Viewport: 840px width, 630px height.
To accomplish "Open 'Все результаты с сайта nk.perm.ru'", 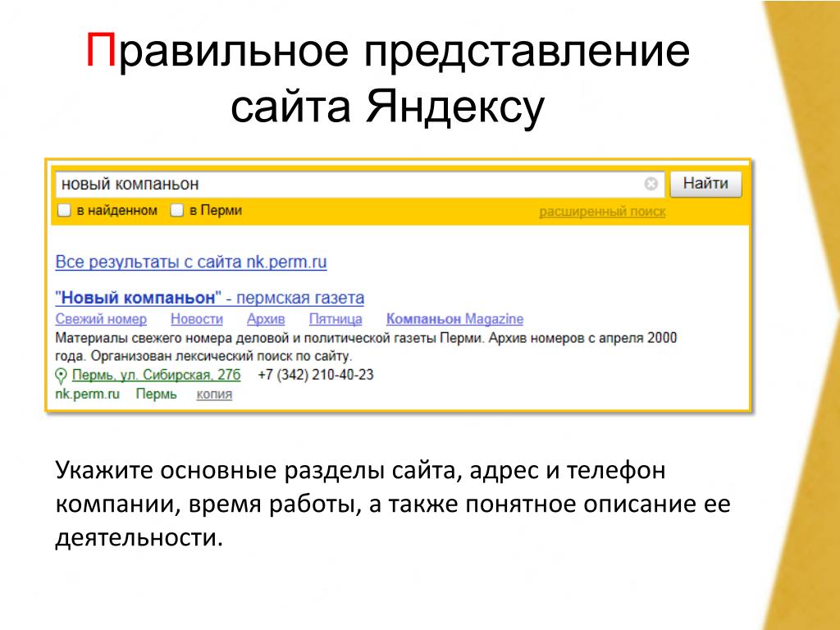I will 191,262.
